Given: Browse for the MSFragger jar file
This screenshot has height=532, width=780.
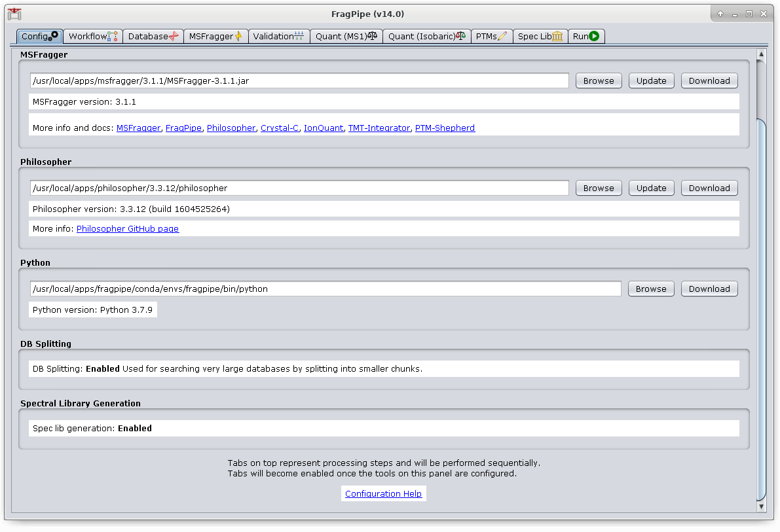Looking at the screenshot, I should (599, 80).
